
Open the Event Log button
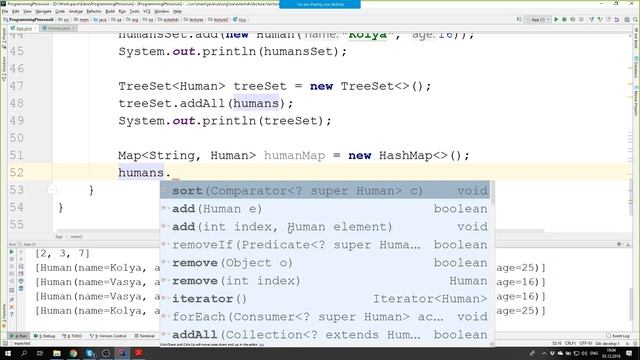[x=618, y=336]
